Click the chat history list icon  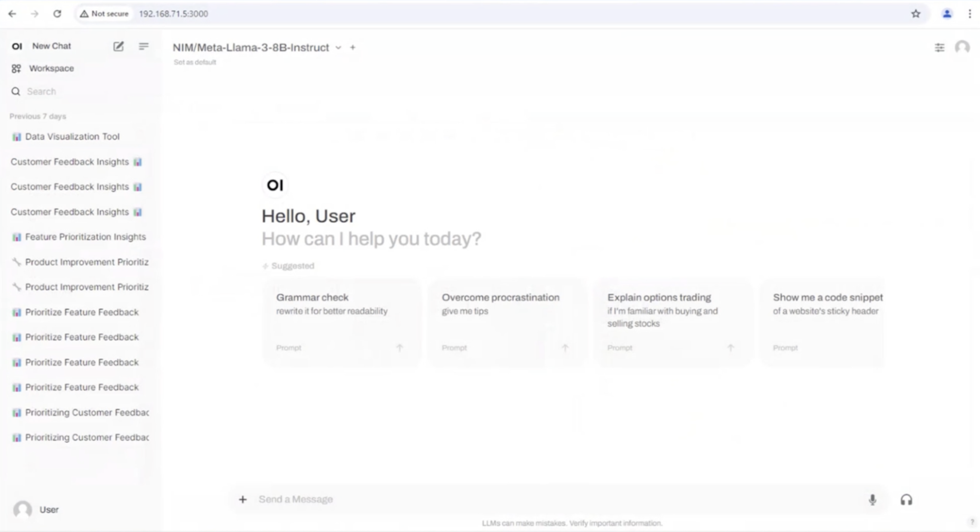pyautogui.click(x=144, y=46)
